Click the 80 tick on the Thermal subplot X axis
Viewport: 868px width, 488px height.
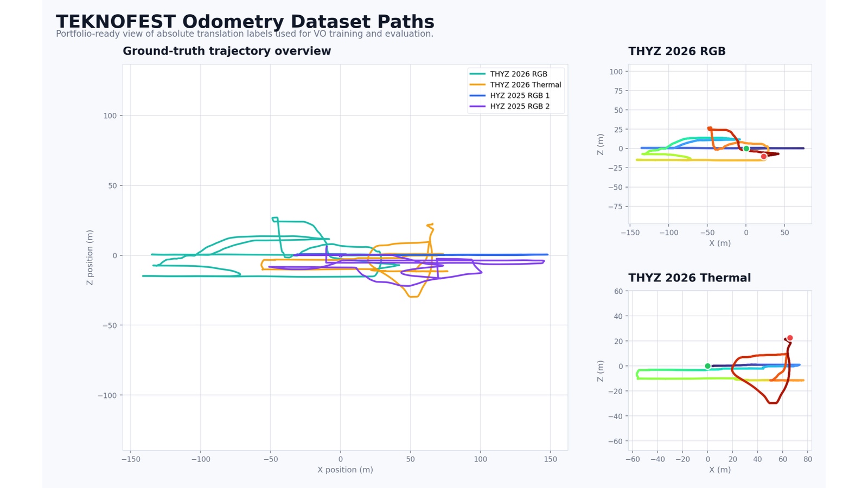point(808,459)
